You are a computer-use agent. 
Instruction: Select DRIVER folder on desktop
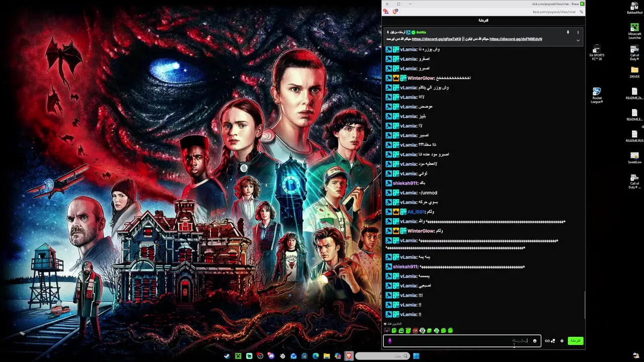(x=634, y=72)
